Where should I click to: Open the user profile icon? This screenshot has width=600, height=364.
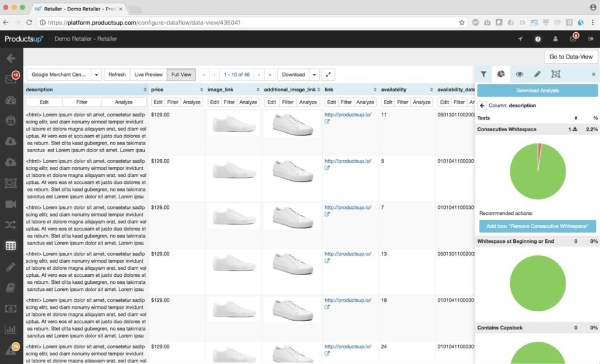[x=555, y=39]
